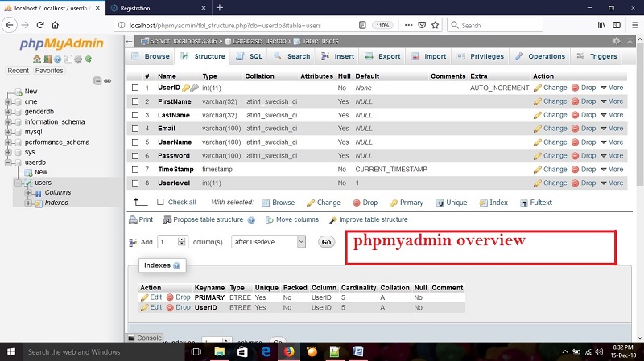Check the FirstName column checkbox
Viewport: 644px width, 361px height.
135,101
